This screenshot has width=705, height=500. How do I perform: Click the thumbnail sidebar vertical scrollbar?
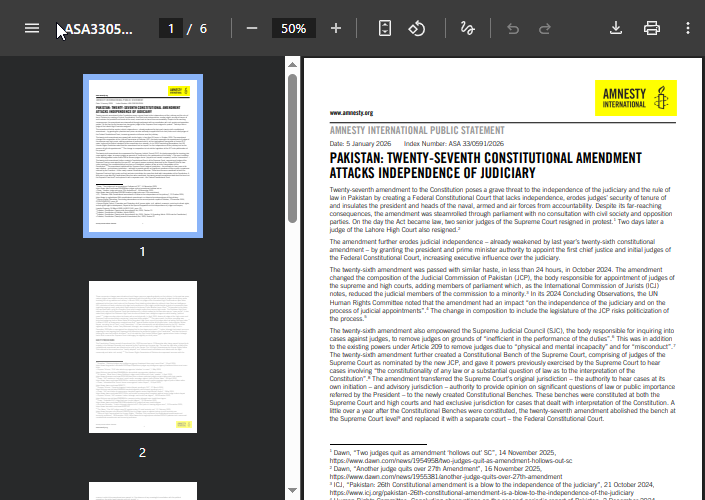pos(292,150)
